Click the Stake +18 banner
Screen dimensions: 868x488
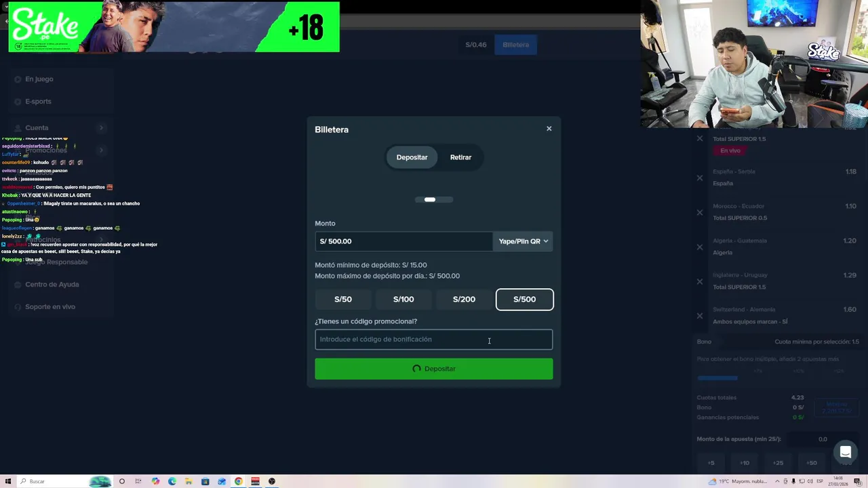tap(174, 27)
